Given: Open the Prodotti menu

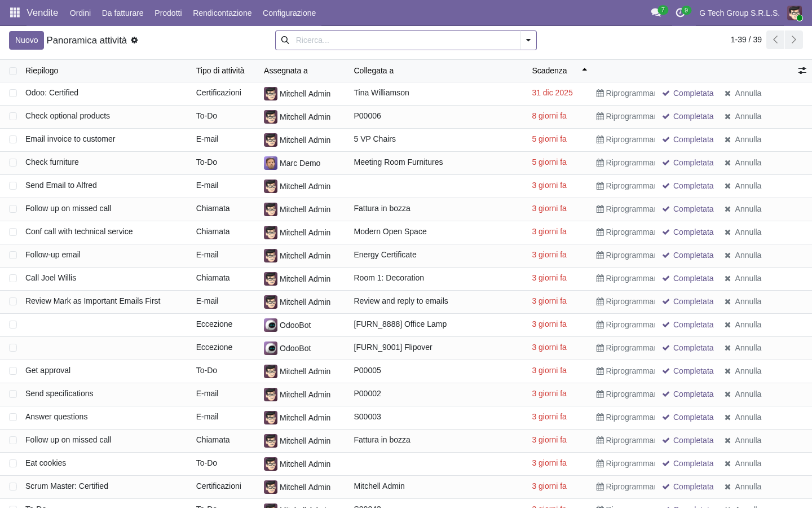Looking at the screenshot, I should (168, 13).
